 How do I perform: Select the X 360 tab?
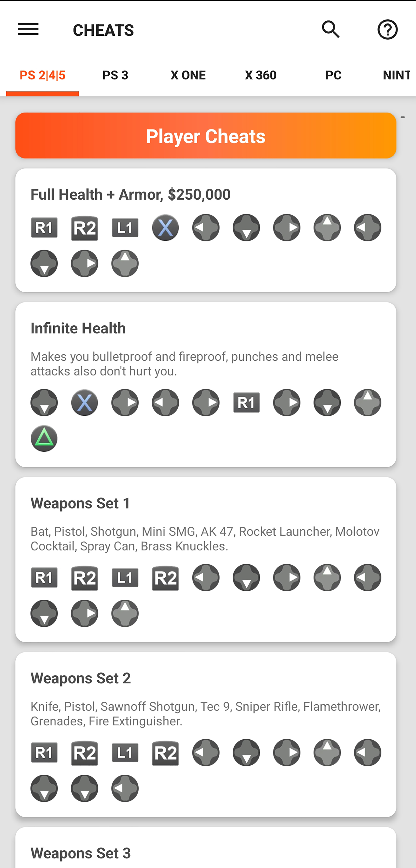pos(261,75)
